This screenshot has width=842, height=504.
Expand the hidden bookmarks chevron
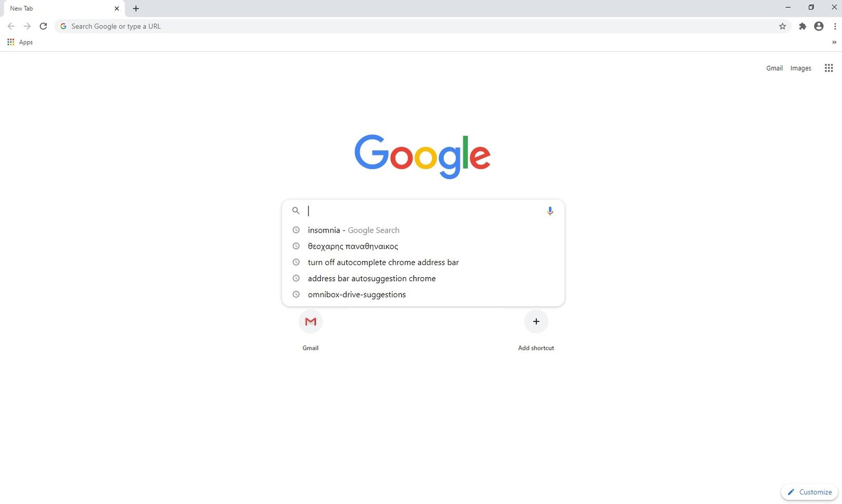pyautogui.click(x=834, y=42)
